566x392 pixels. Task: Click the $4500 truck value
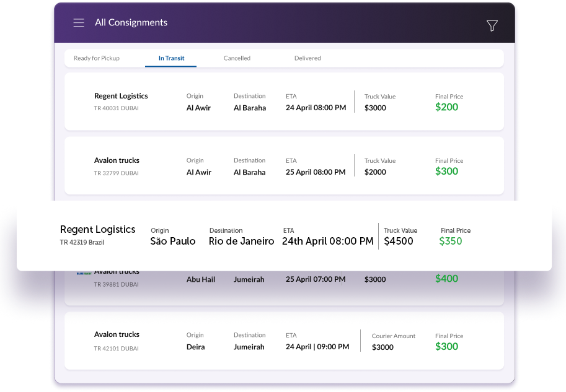pos(399,241)
